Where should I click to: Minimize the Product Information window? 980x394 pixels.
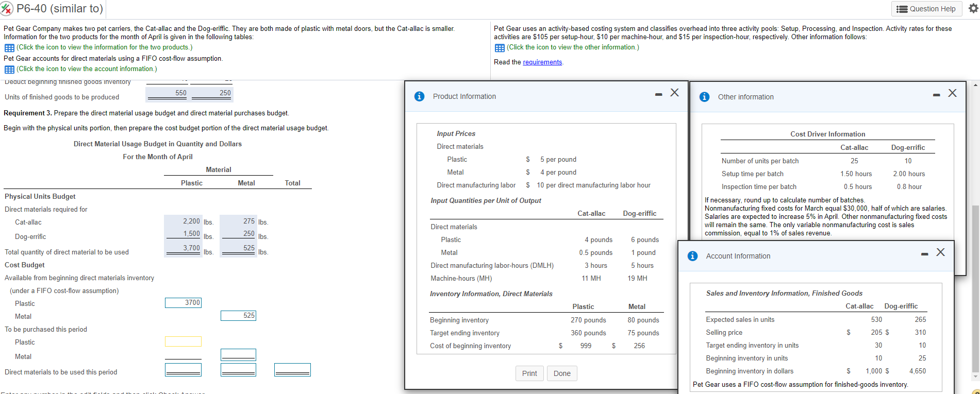pos(658,95)
